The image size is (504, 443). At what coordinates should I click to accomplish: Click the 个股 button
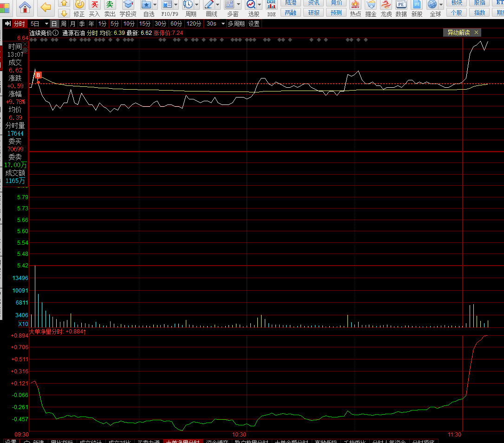tap(457, 13)
